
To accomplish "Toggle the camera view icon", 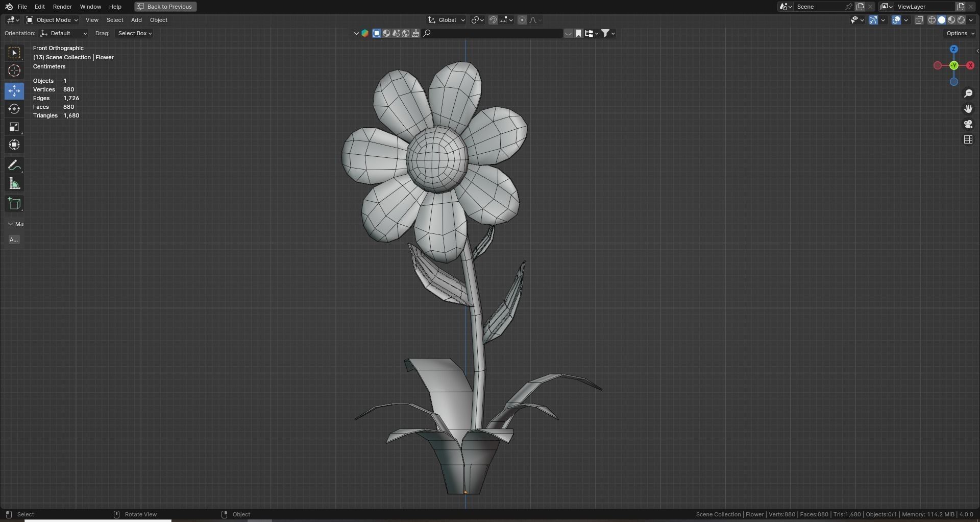I will [x=968, y=124].
